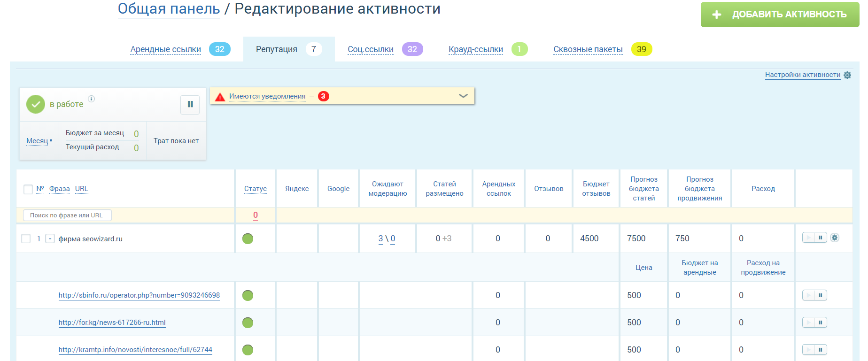The image size is (868, 361).
Task: Click the Прогноз бюджета статей value 7500
Action: click(x=636, y=238)
